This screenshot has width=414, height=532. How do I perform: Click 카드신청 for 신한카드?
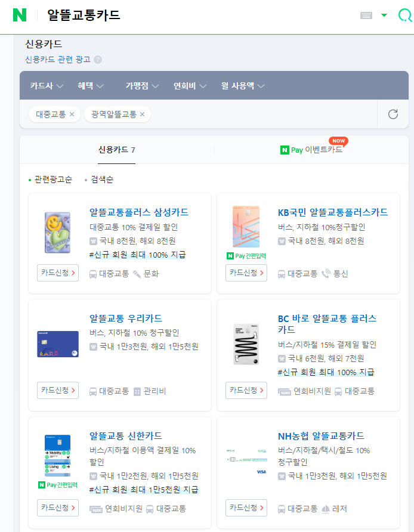58,508
